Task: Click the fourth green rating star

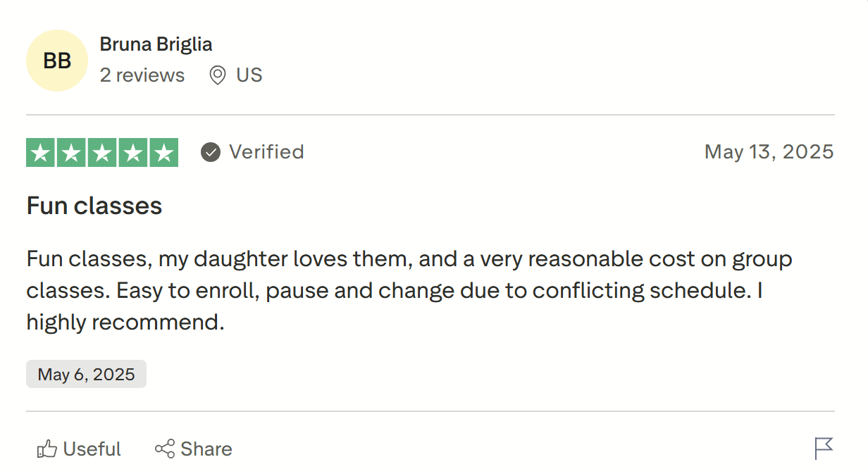Action: coord(132,153)
